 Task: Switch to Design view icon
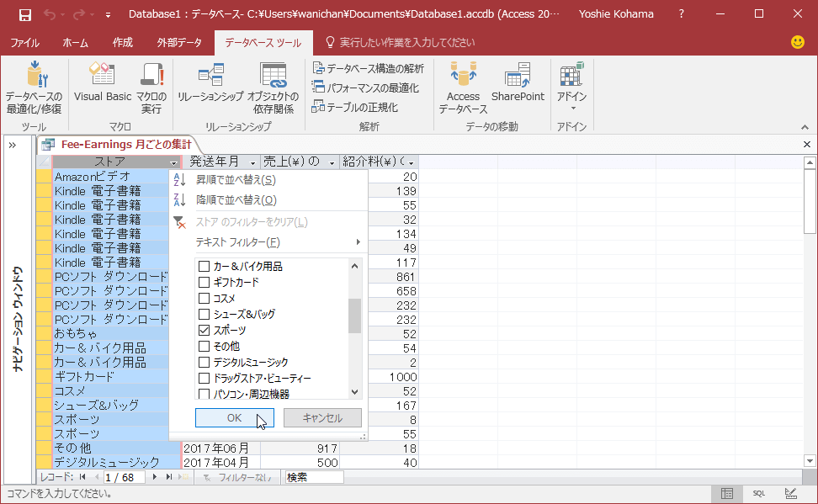point(791,494)
